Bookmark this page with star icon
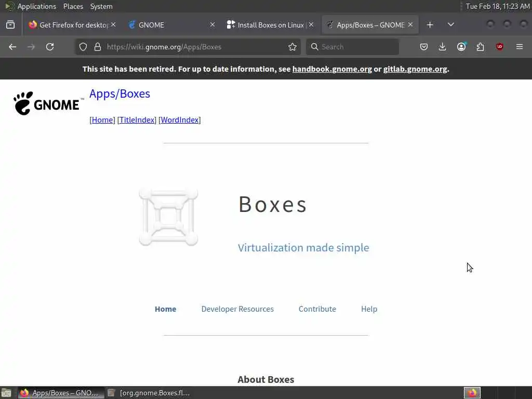The width and height of the screenshot is (532, 399). (292, 47)
